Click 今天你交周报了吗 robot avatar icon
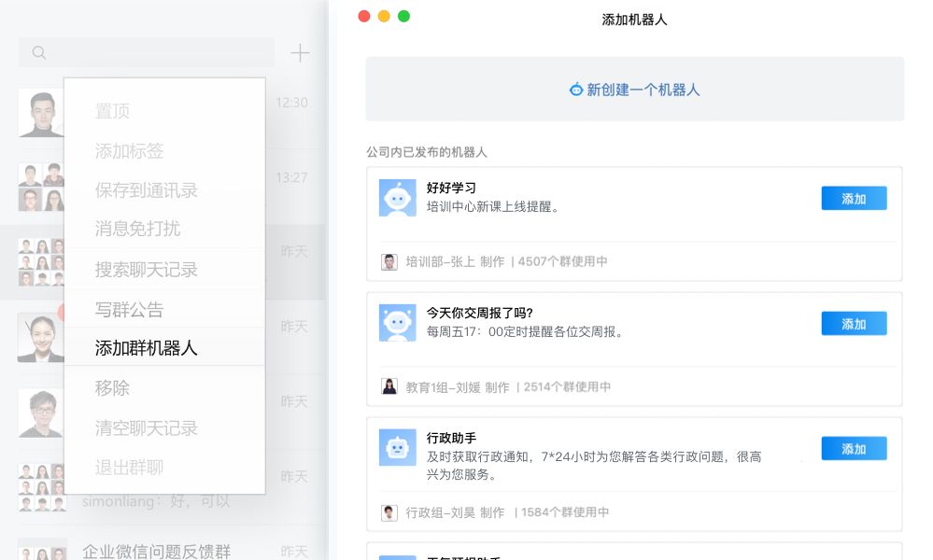 click(397, 323)
